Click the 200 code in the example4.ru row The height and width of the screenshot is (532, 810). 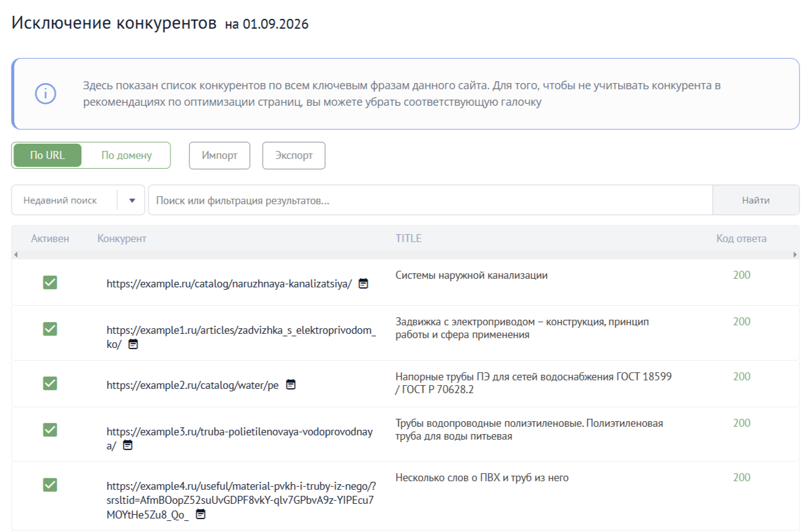[742, 478]
